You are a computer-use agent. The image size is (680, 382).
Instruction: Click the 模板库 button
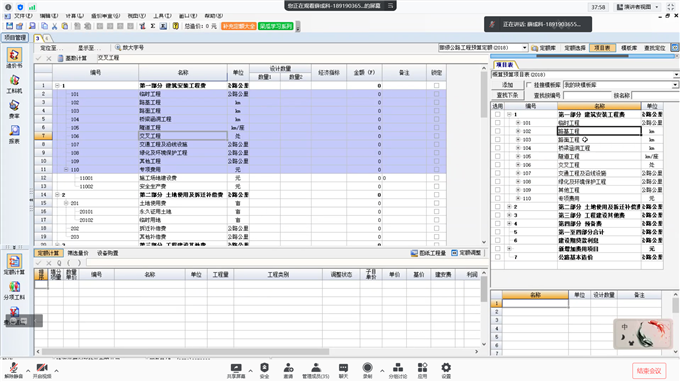pyautogui.click(x=629, y=48)
